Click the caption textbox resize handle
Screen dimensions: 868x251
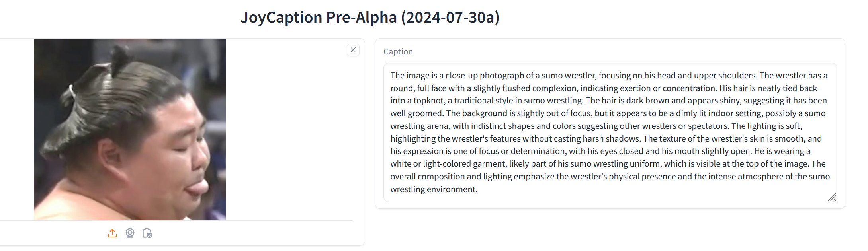832,197
